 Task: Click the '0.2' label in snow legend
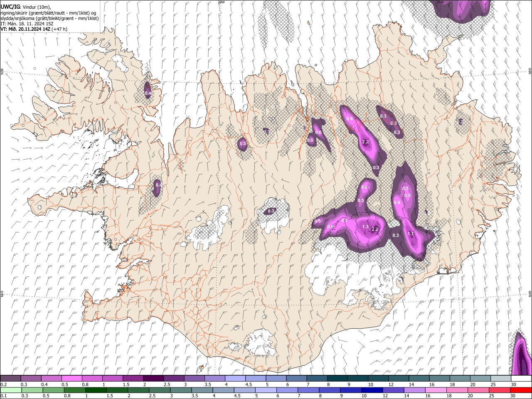[3, 384]
